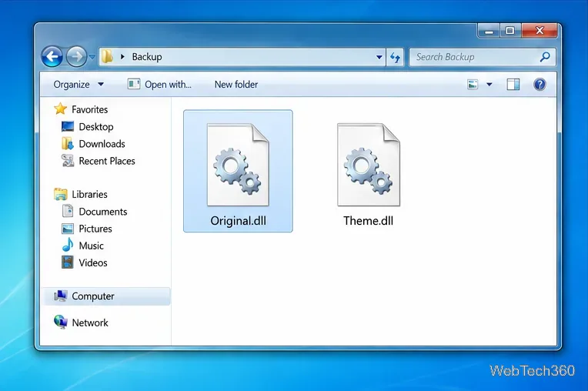Click the search magnifier icon
This screenshot has height=391, width=588.
click(545, 57)
